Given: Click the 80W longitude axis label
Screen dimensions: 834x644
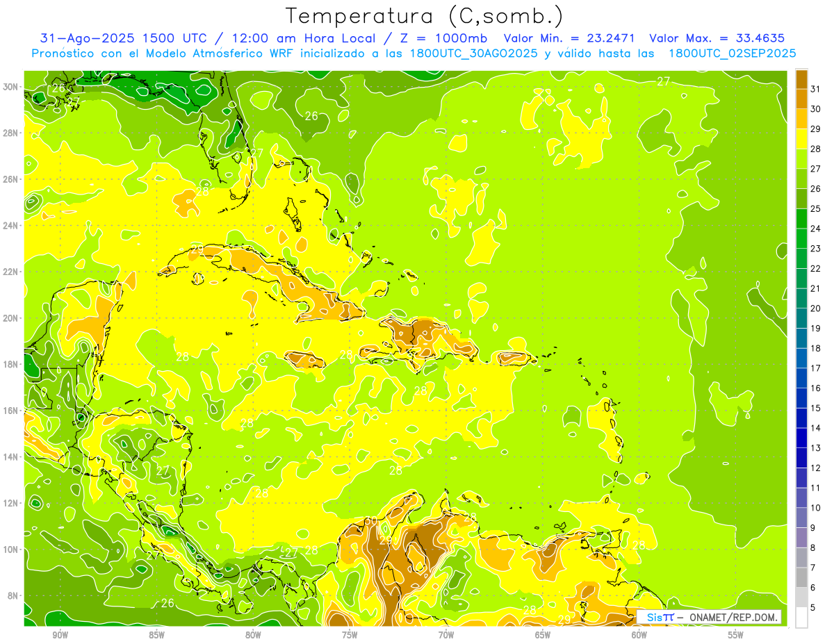Looking at the screenshot, I should (253, 635).
